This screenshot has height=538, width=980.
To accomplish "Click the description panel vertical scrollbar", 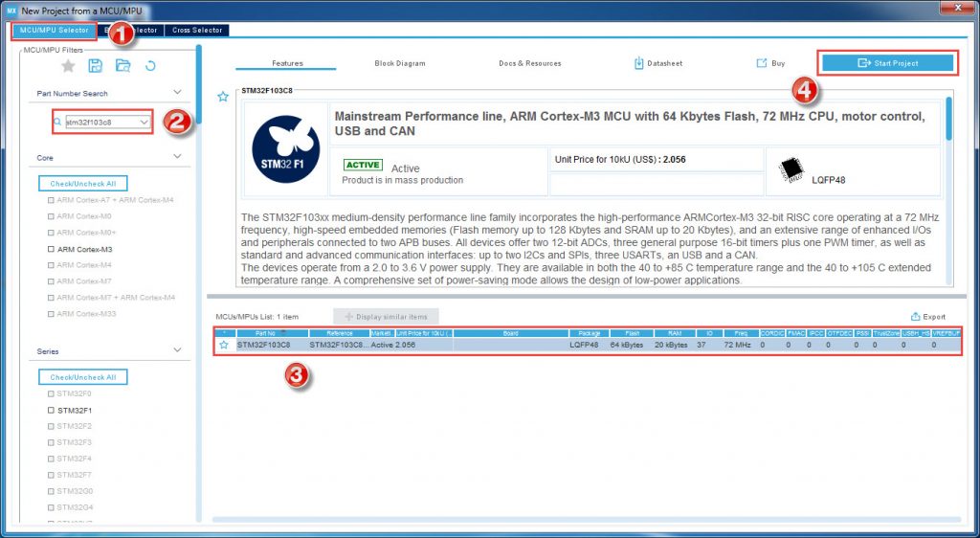I will point(948,120).
